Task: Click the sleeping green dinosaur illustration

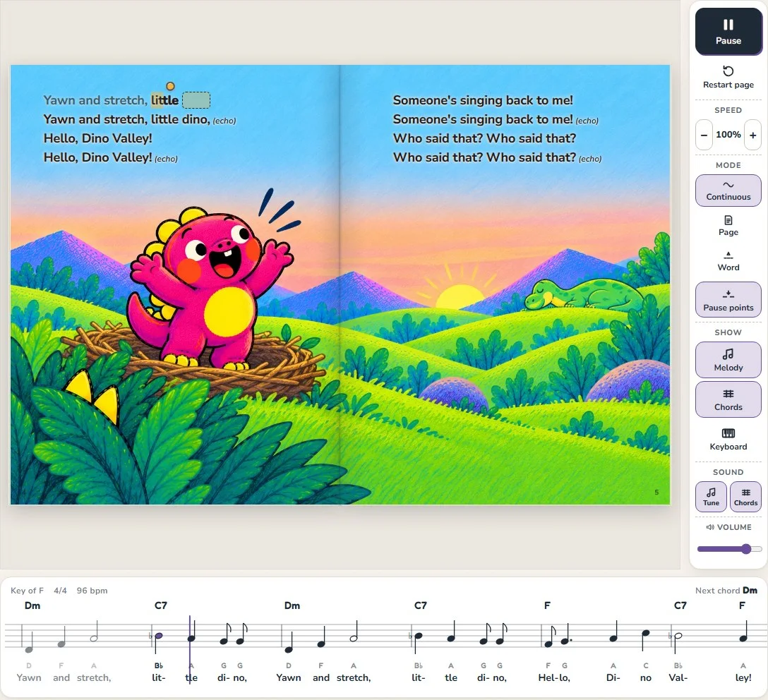Action: coord(585,294)
